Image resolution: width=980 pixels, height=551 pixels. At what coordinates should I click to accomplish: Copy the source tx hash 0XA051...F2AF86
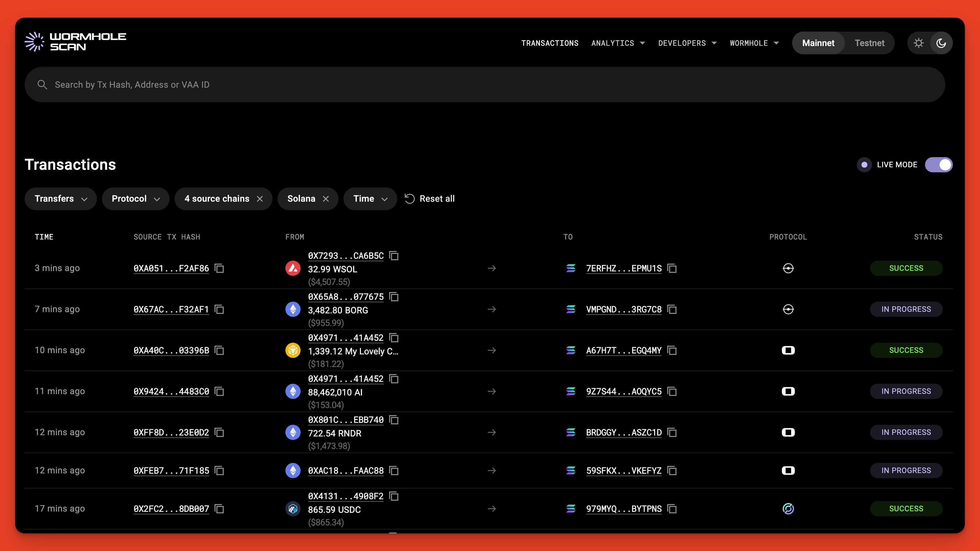click(x=220, y=269)
